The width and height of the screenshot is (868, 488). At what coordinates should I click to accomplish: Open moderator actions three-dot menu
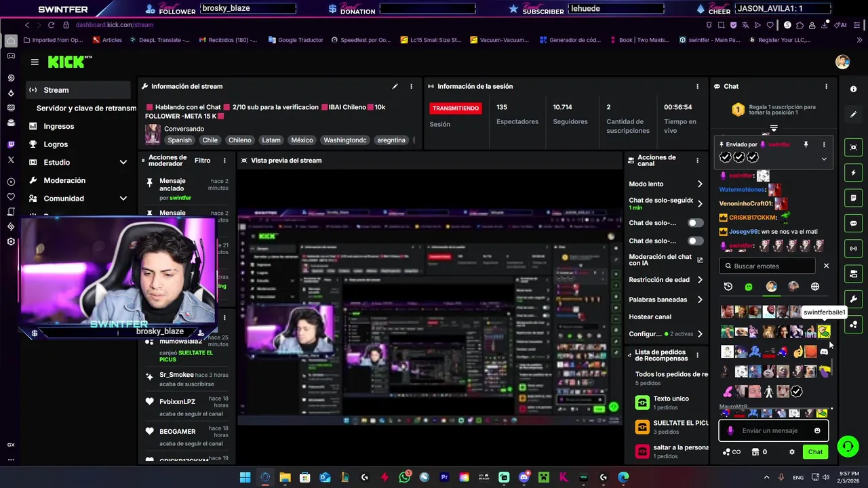click(x=224, y=161)
